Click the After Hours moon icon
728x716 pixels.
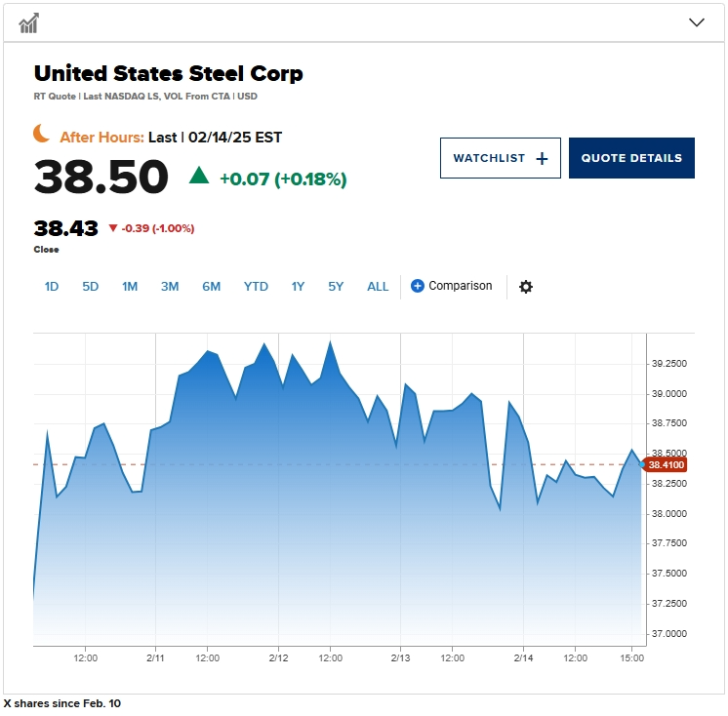click(42, 134)
